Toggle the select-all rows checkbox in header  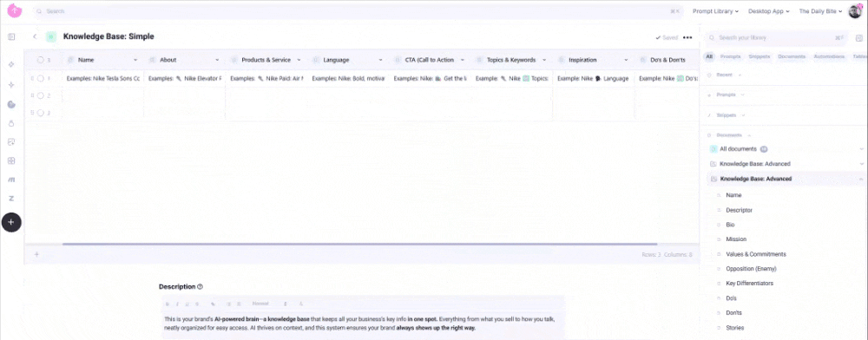point(41,60)
